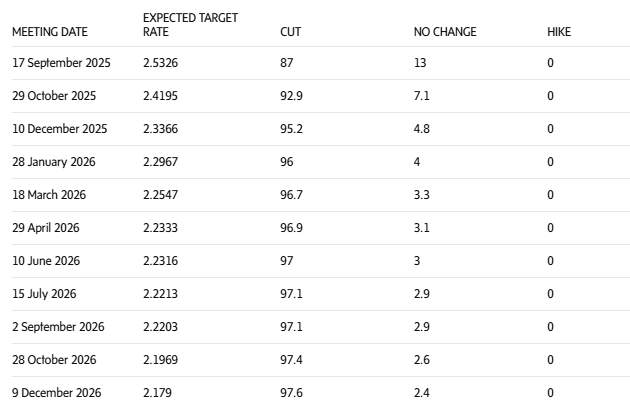Select the 15 July 2026 meeting date
This screenshot has height=405, width=630.
[44, 294]
